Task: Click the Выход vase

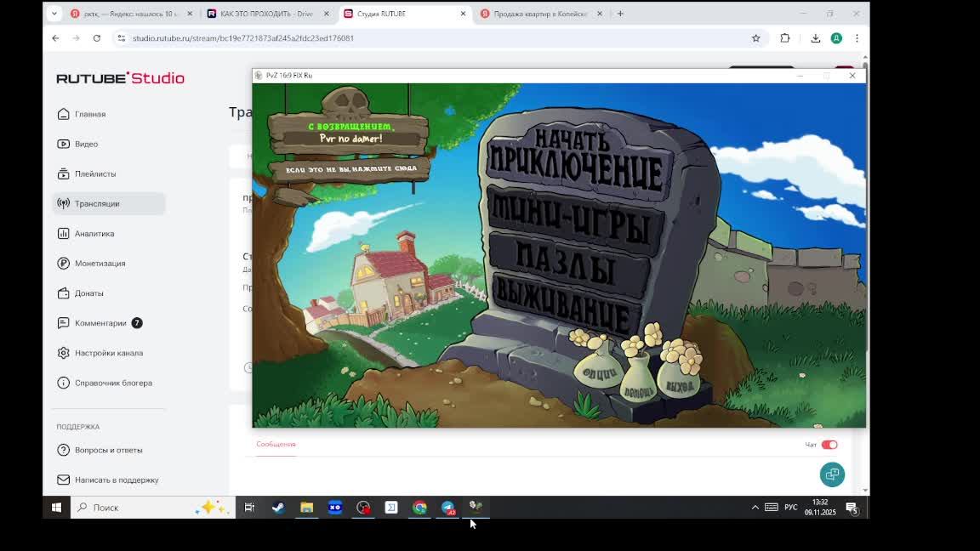Action: point(680,377)
